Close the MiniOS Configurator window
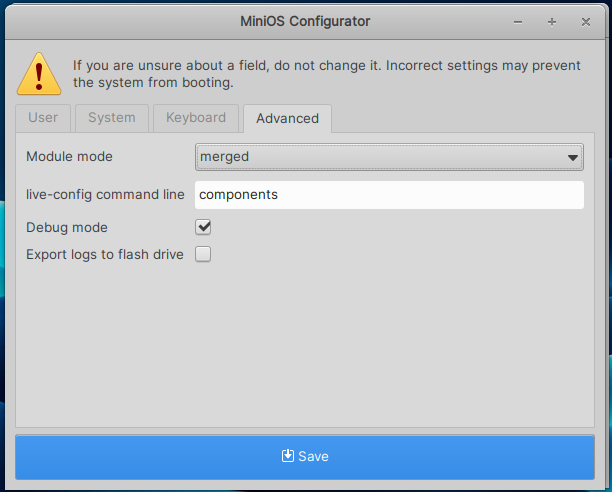This screenshot has height=492, width=612. 585,21
